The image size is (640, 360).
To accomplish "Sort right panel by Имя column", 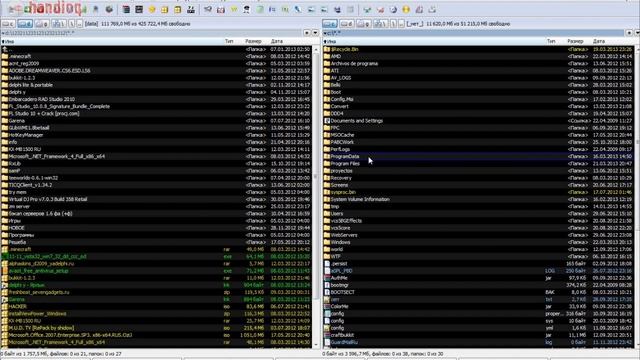I will (x=434, y=41).
